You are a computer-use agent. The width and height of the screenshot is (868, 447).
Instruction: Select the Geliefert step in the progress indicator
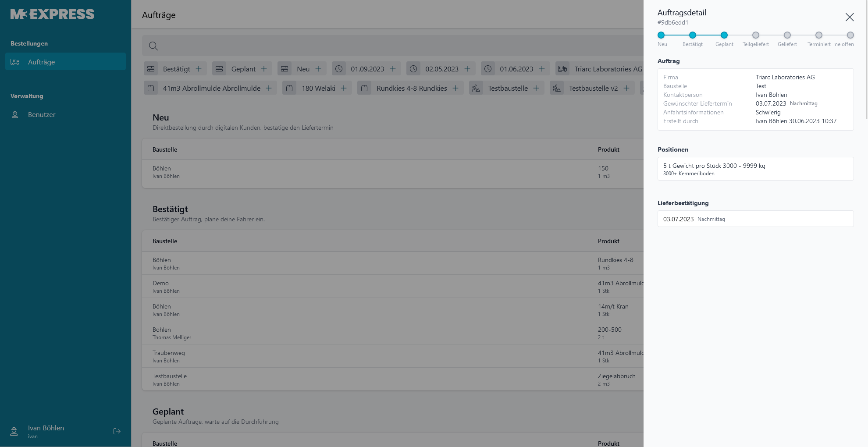[787, 35]
